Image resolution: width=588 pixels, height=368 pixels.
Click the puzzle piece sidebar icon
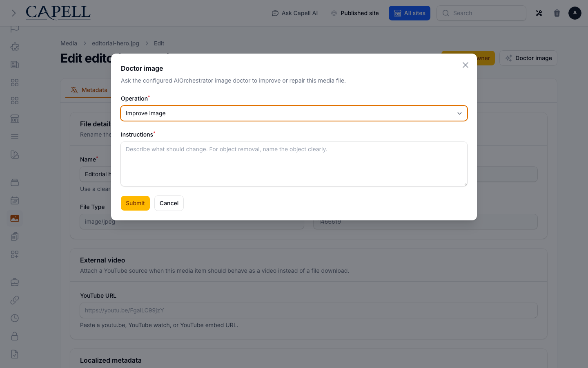click(x=15, y=47)
